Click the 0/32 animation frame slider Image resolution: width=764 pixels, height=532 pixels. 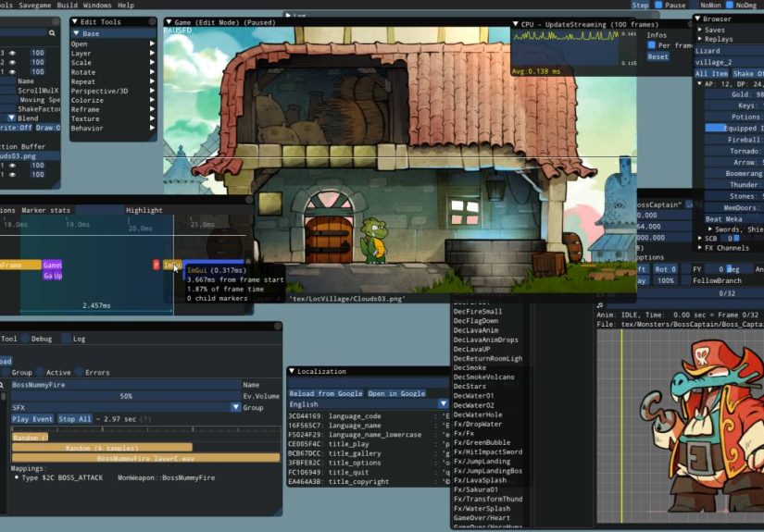(700, 293)
